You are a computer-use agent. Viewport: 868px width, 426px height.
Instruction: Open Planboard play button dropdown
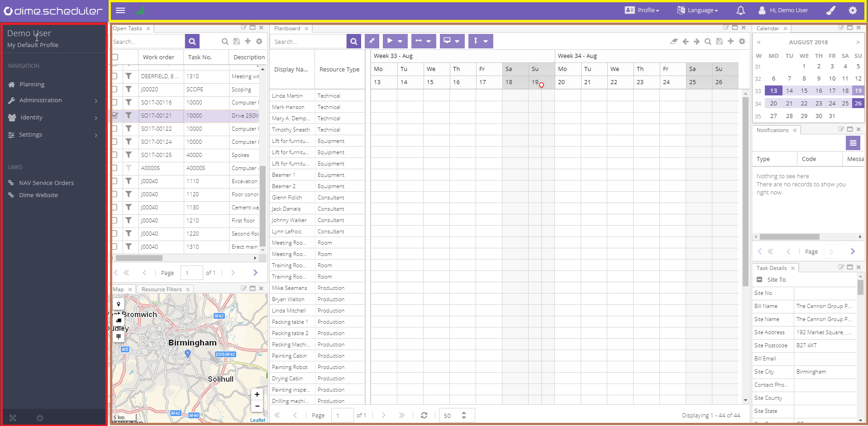coord(395,41)
